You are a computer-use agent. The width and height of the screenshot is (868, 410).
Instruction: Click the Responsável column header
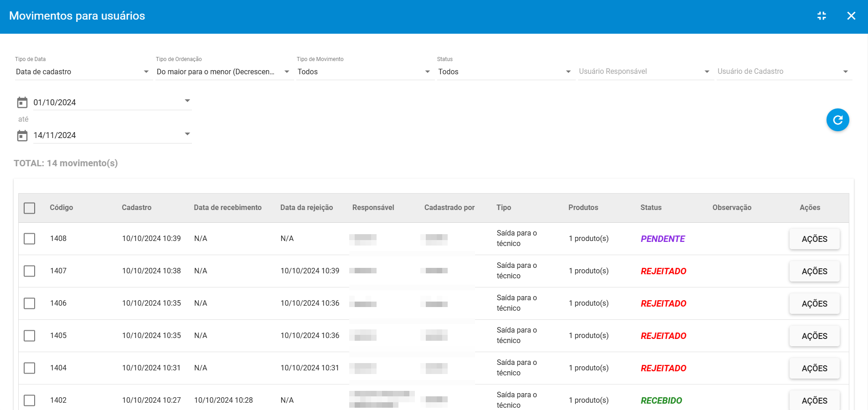tap(373, 207)
